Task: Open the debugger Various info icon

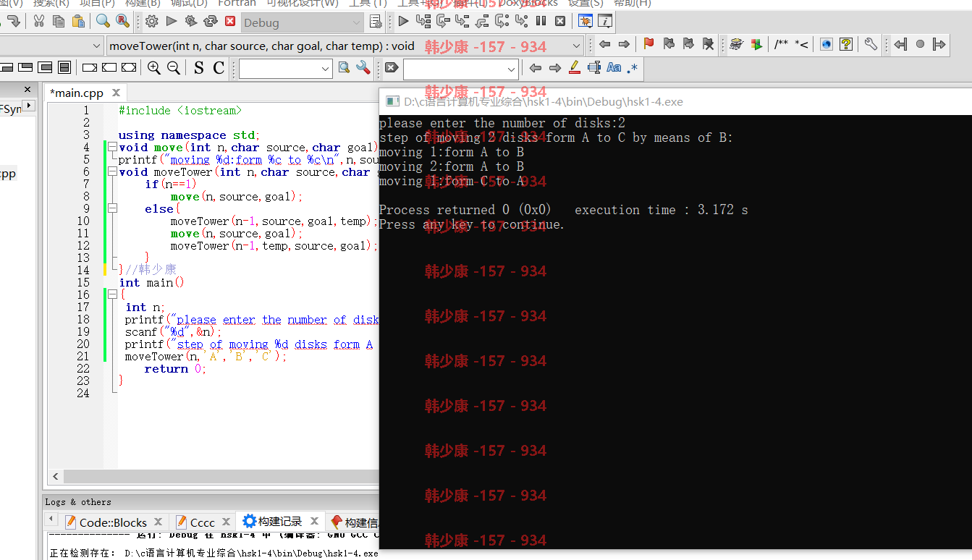Action: (x=604, y=21)
